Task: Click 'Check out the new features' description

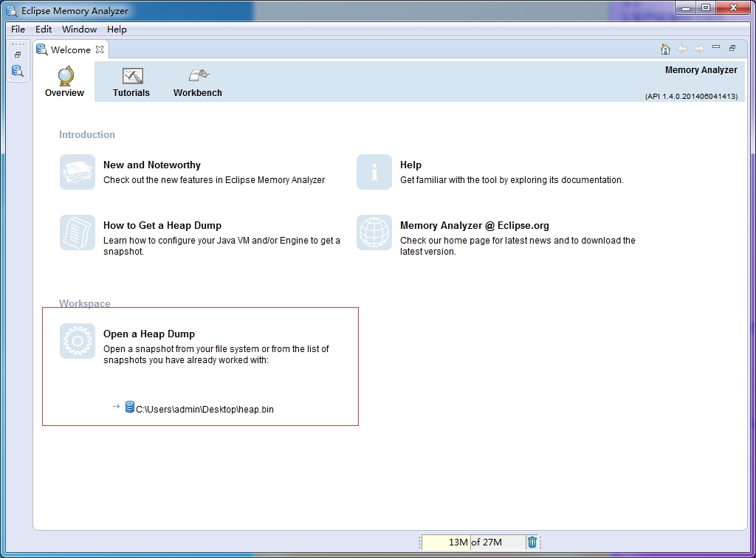Action: click(214, 180)
